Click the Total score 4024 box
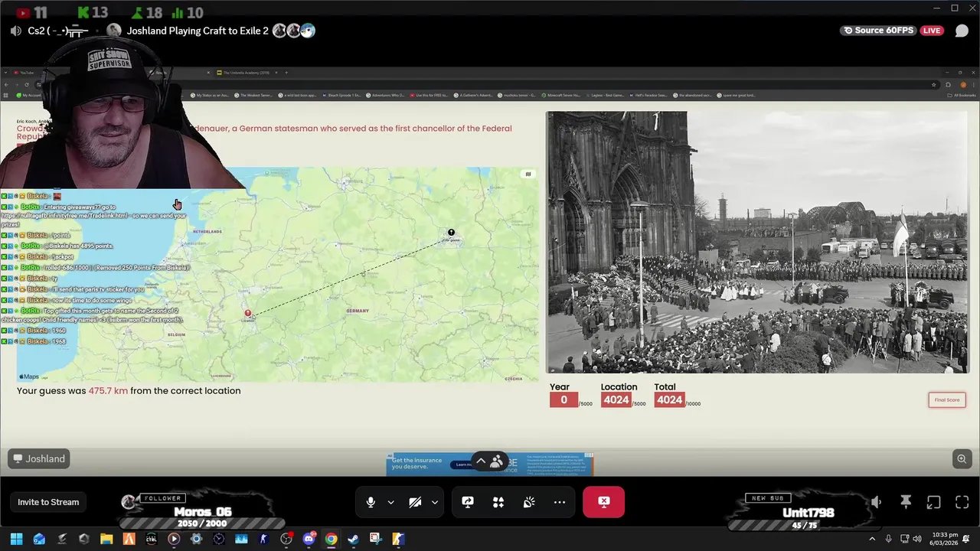 [669, 399]
